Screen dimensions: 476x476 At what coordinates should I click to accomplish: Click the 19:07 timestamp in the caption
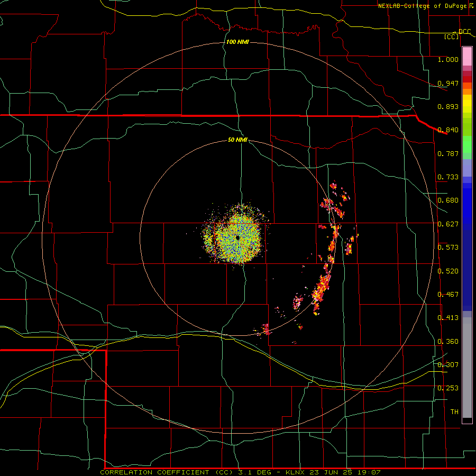tap(370, 472)
